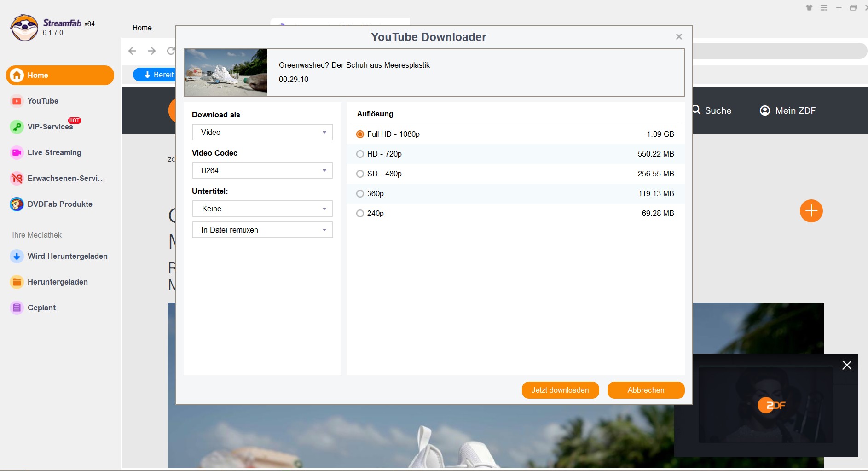Go back with browser back arrow
The image size is (868, 471).
tap(133, 51)
